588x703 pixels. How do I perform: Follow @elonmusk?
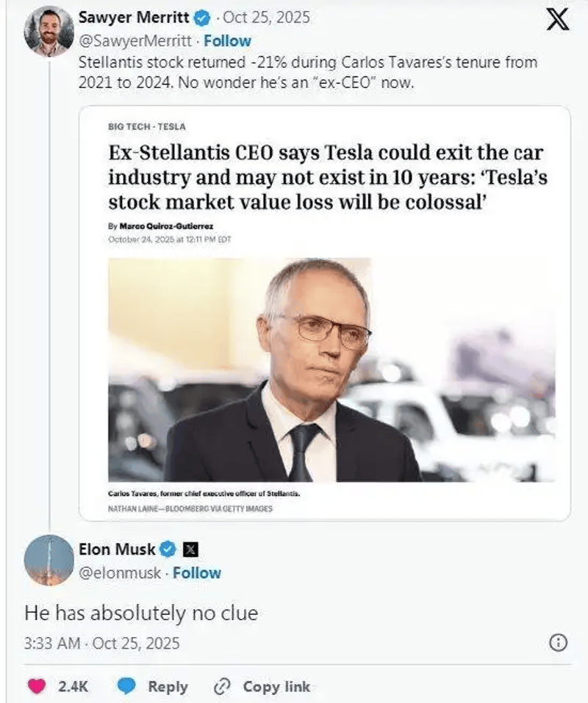pyautogui.click(x=197, y=573)
